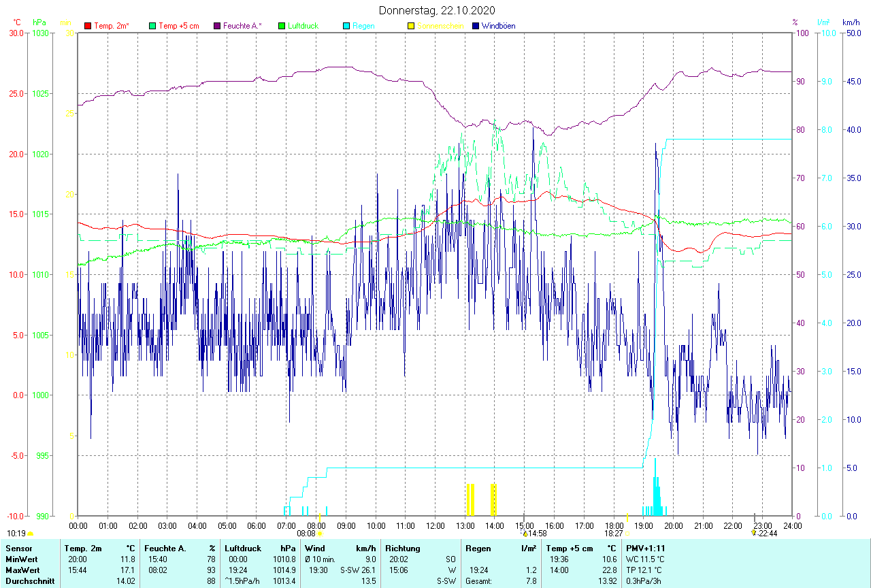
Task: Click the minimum temperature value '11.8'
Action: click(128, 559)
